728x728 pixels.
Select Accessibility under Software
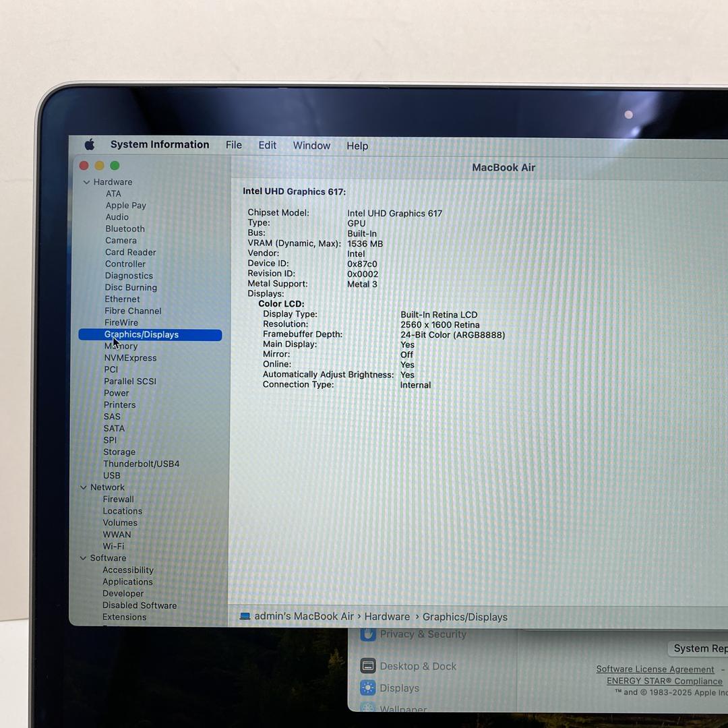click(127, 570)
